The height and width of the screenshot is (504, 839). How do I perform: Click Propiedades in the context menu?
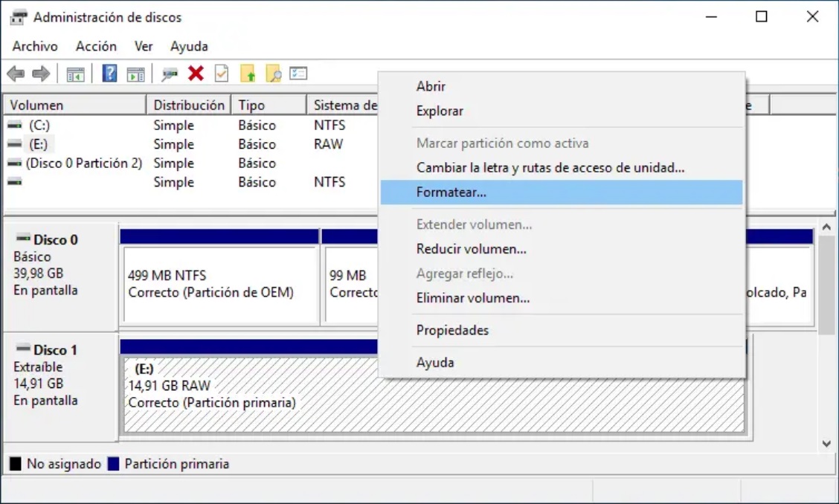[452, 330]
